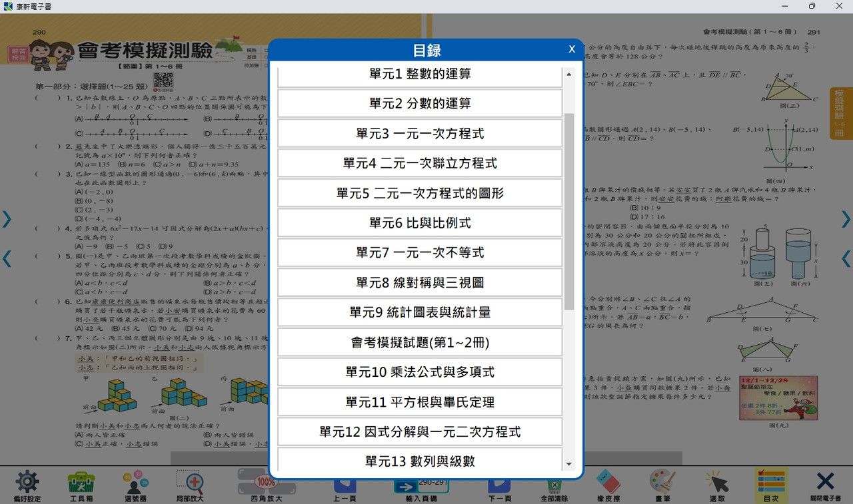Click the 目錄 vertical scrollbar thumb
This screenshot has width=853, height=504.
click(x=568, y=210)
